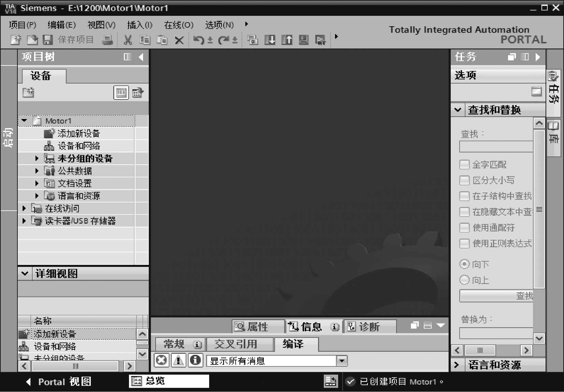Enable the 使用通配符 checkbox
The width and height of the screenshot is (564, 392).
464,227
